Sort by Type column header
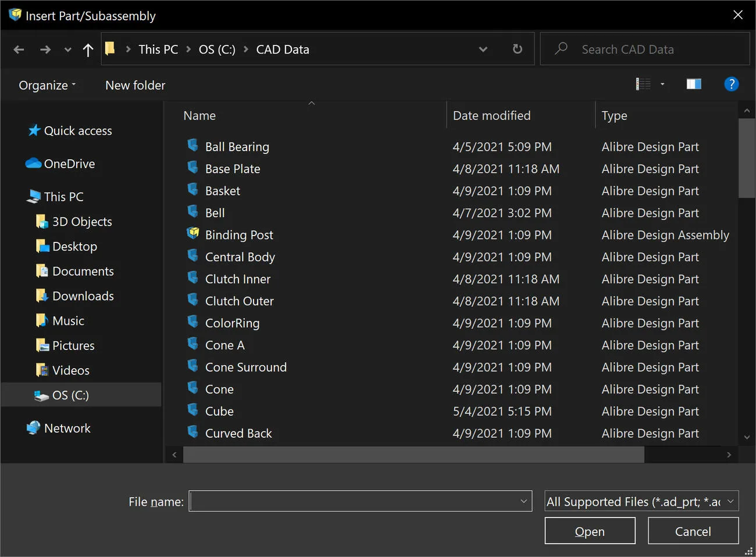This screenshot has width=756, height=557. coord(614,116)
